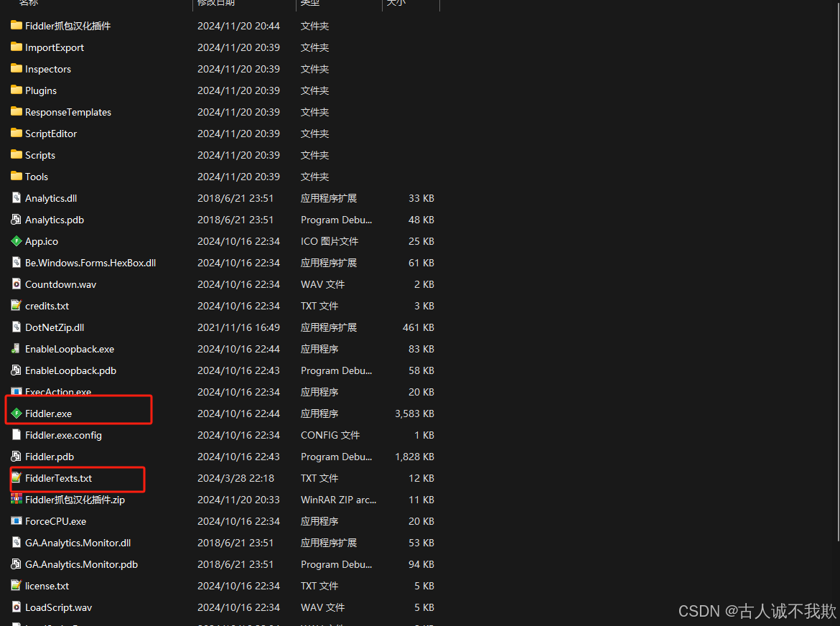840x626 pixels.
Task: Select the license.txt notepad icon
Action: (x=17, y=585)
